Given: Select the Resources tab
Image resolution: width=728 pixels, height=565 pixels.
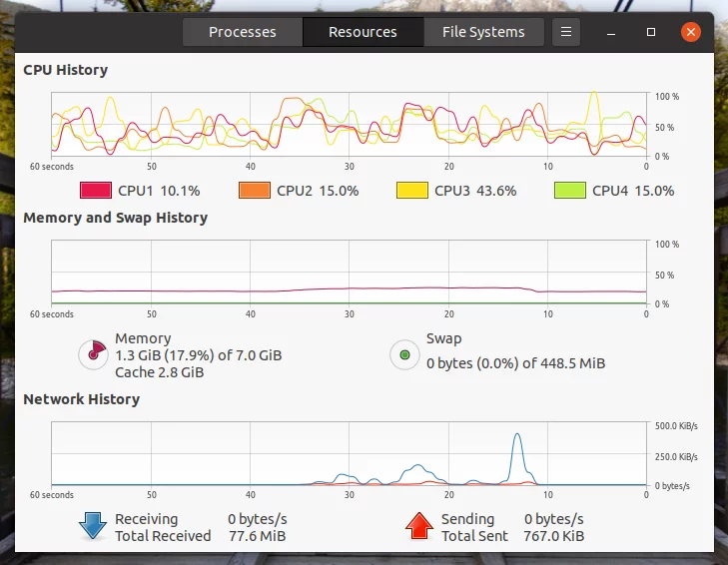Looking at the screenshot, I should coord(364,32).
